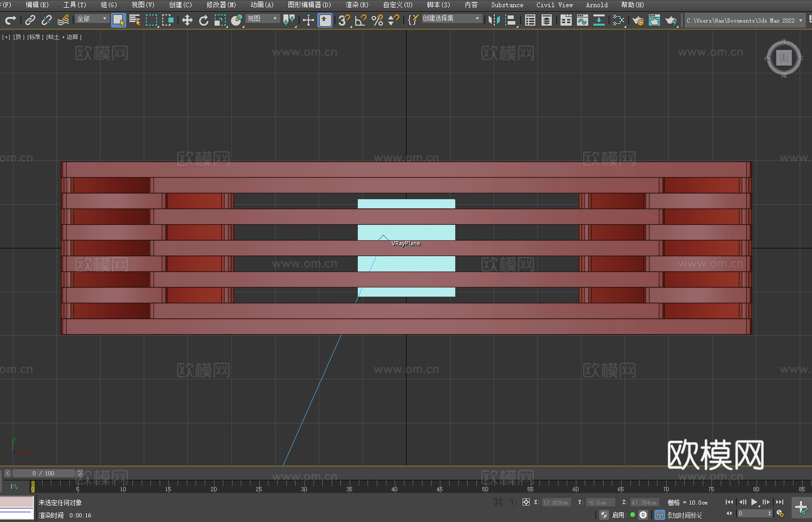Open the Layer Explorer icon

[x=547, y=20]
